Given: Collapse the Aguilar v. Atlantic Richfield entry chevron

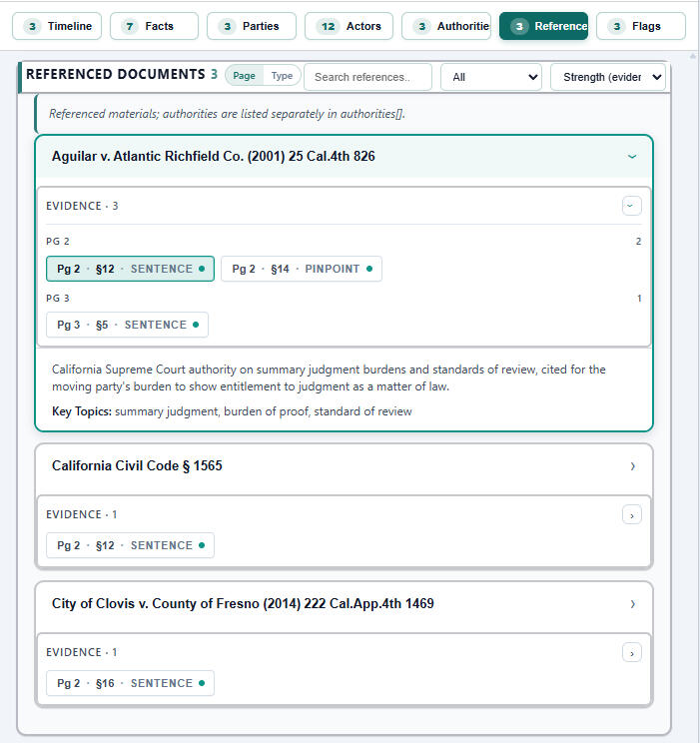Looking at the screenshot, I should (631, 157).
